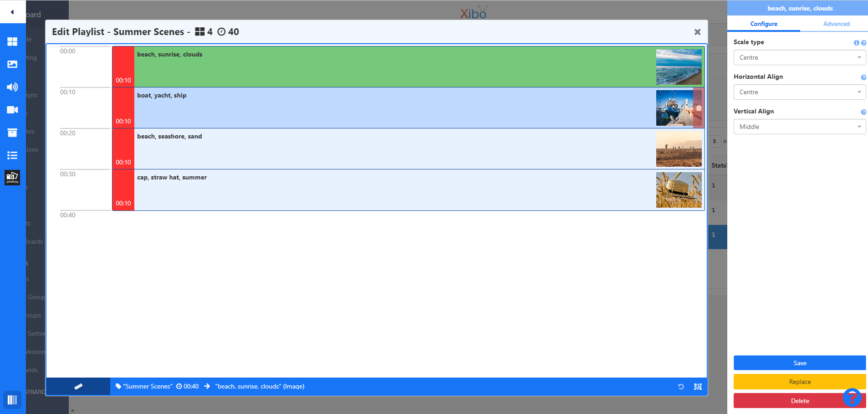Open the image tool in the sidebar
The image size is (868, 414).
coord(12,64)
